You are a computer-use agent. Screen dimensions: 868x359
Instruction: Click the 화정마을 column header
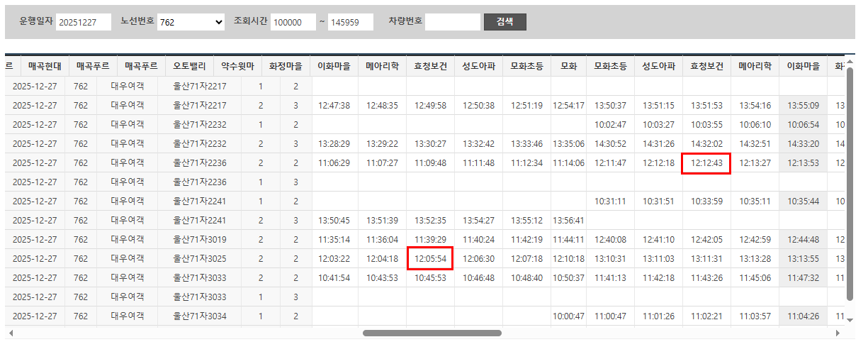[x=286, y=66]
